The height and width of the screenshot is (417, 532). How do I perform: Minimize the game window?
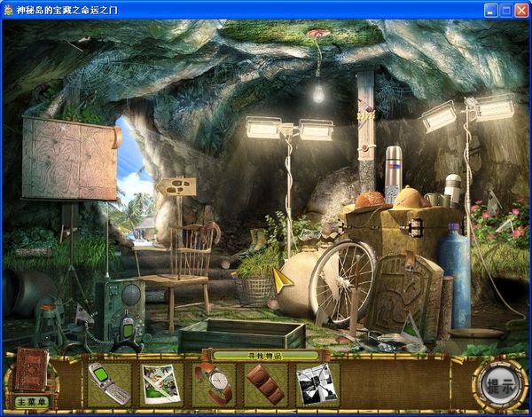pyautogui.click(x=490, y=11)
